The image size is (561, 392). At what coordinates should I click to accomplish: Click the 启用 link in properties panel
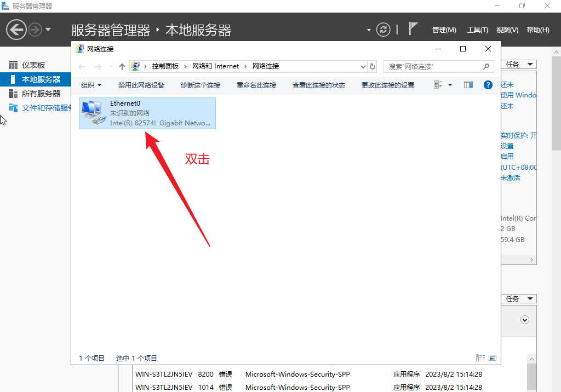point(507,156)
